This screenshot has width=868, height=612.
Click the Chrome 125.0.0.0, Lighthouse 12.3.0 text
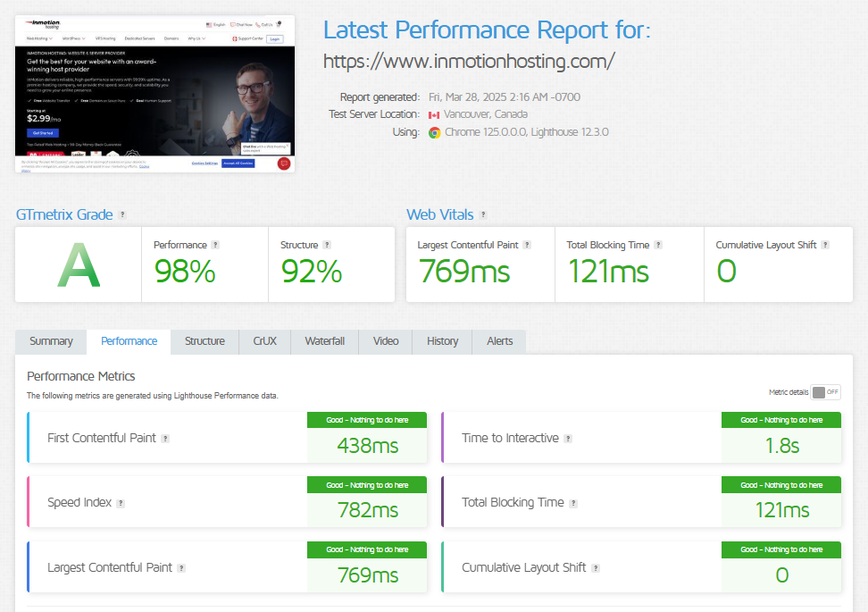tap(527, 132)
